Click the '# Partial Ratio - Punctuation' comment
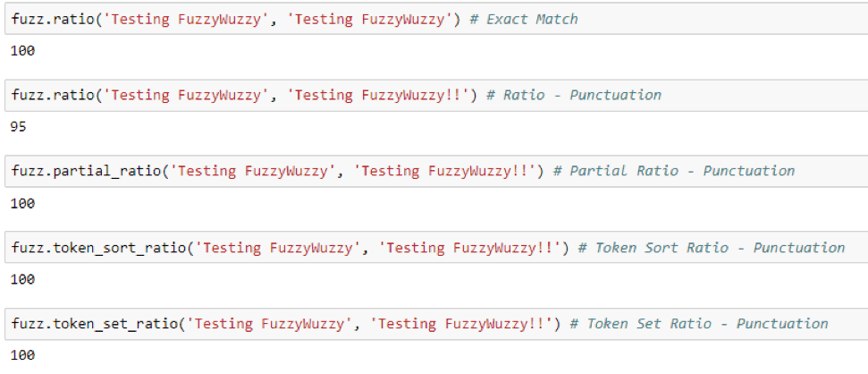Image resolution: width=868 pixels, height=374 pixels. 674,171
